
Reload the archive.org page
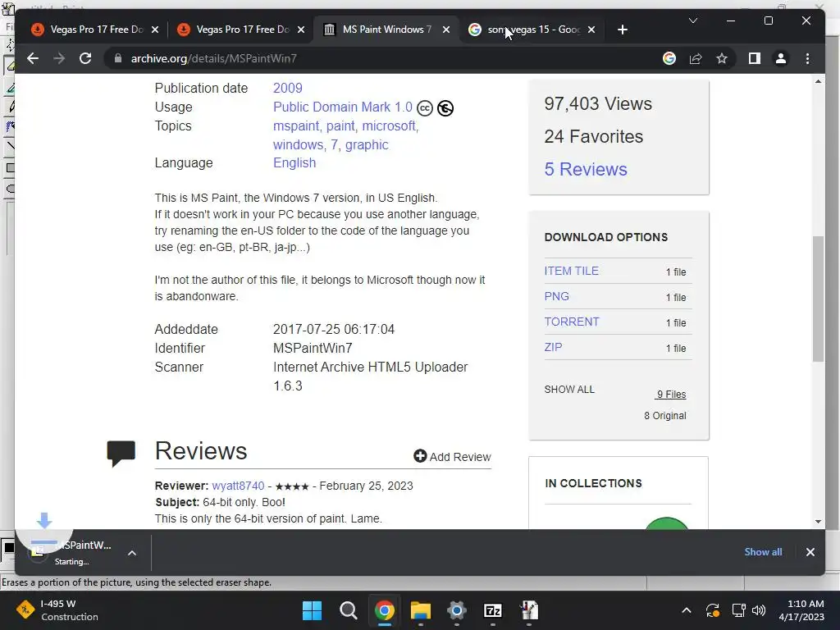coord(85,58)
